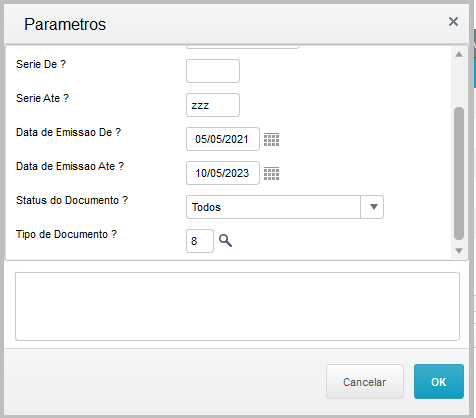Click magnifier lookup for Tipo de Documento
The width and height of the screenshot is (476, 418).
(225, 240)
